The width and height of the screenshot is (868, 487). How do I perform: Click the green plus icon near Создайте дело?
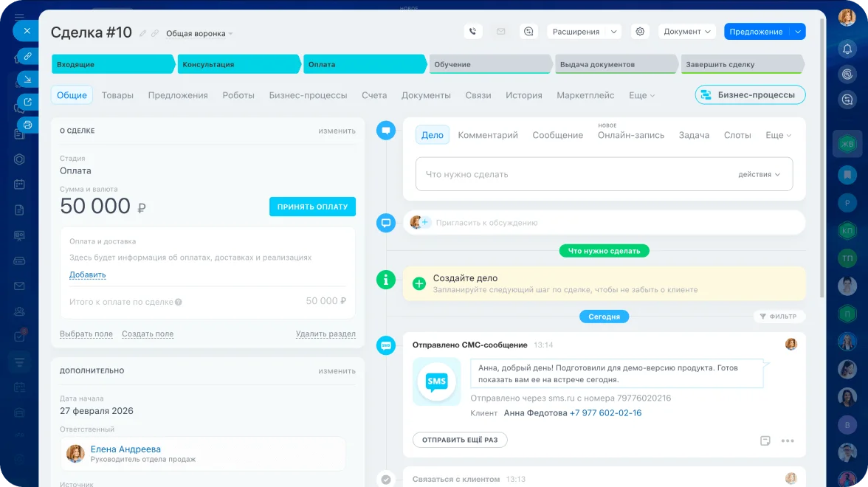tap(419, 283)
